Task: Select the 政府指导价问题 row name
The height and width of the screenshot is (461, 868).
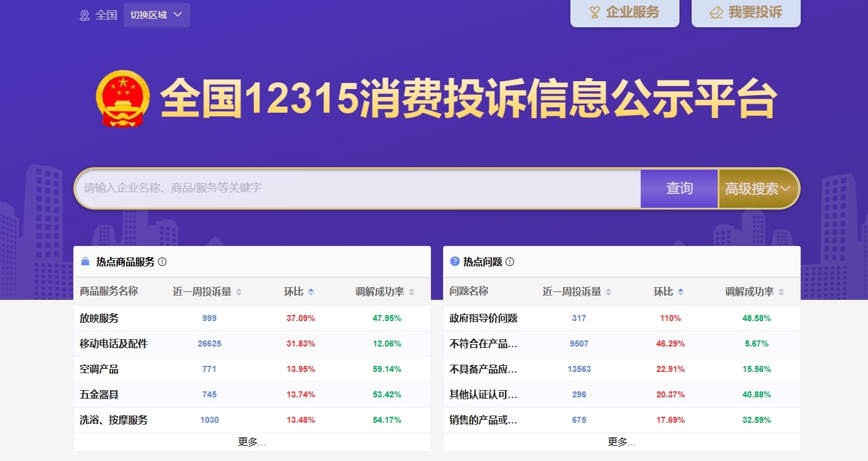Action: [483, 318]
